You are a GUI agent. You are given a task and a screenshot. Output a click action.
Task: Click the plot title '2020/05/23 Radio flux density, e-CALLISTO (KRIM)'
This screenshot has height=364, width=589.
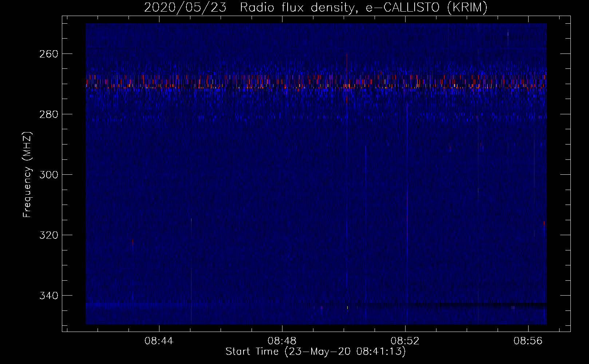(x=316, y=7)
